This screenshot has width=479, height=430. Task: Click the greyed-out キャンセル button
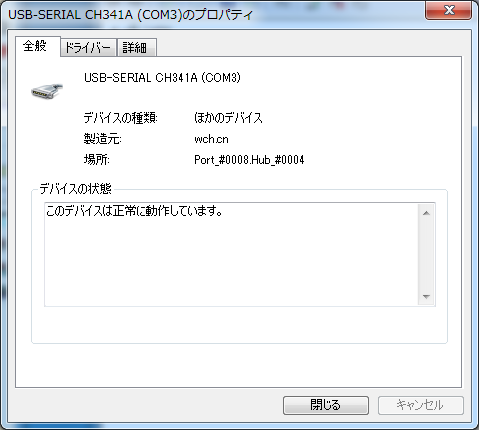click(420, 405)
